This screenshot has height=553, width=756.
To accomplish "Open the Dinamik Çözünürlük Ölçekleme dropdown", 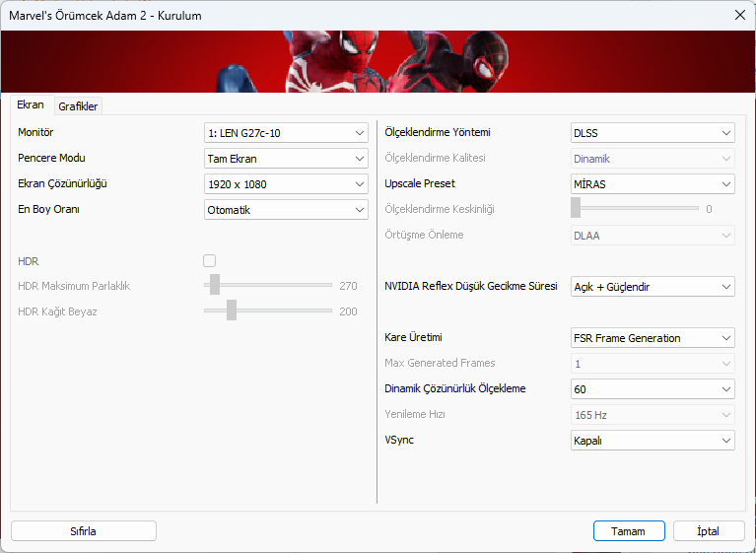I will pyautogui.click(x=653, y=389).
